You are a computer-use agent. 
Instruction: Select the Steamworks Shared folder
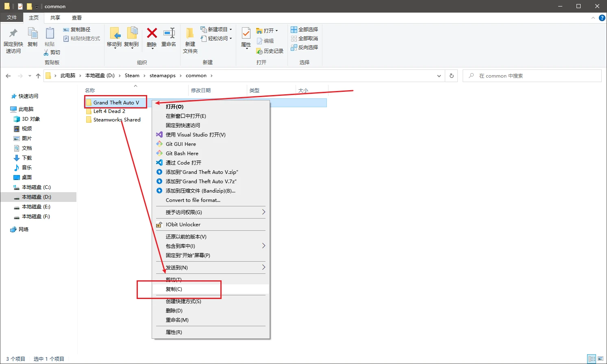tap(117, 120)
